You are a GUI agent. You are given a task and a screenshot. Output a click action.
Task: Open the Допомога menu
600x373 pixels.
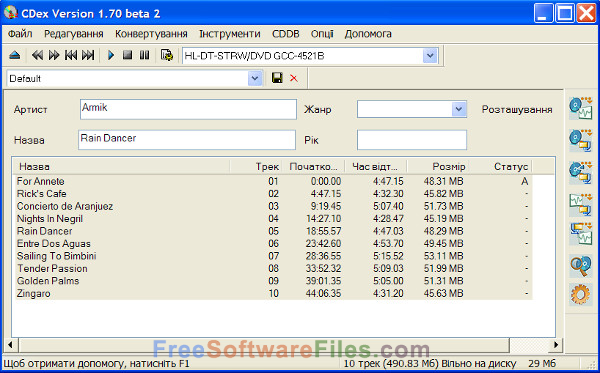click(x=368, y=34)
